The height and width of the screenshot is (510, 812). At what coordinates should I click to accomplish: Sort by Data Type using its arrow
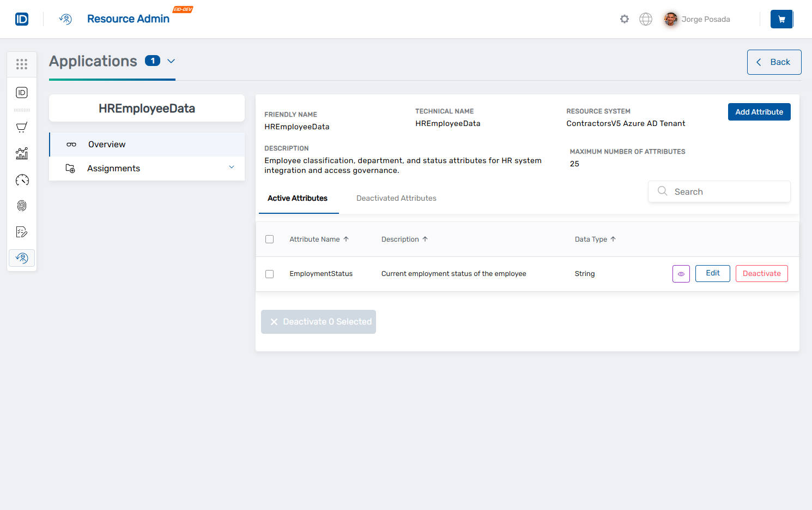tap(613, 239)
